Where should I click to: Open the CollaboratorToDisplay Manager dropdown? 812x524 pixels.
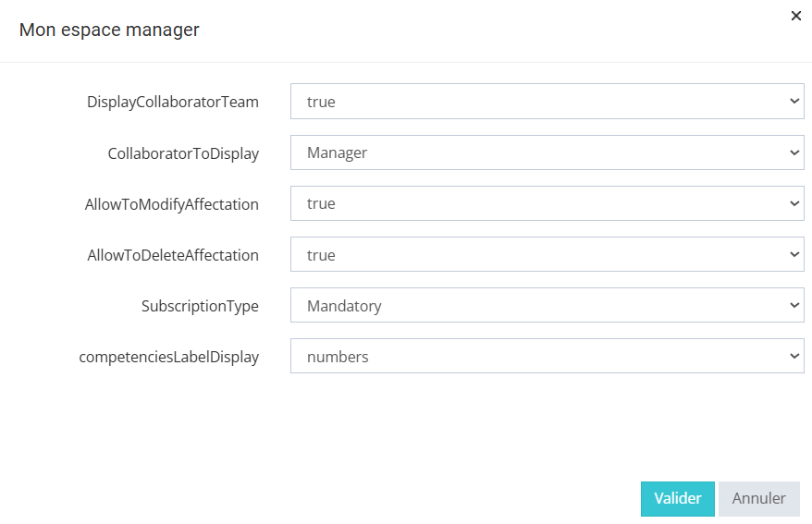[x=547, y=152]
